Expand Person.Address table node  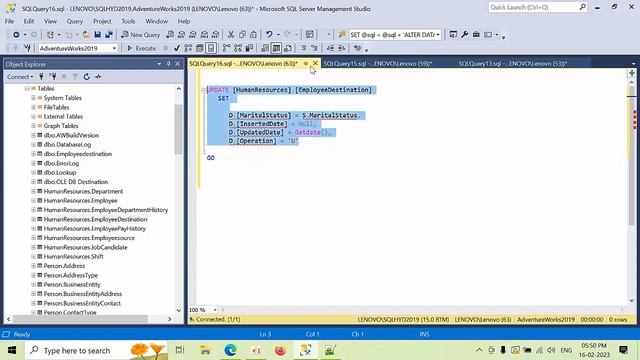point(33,266)
